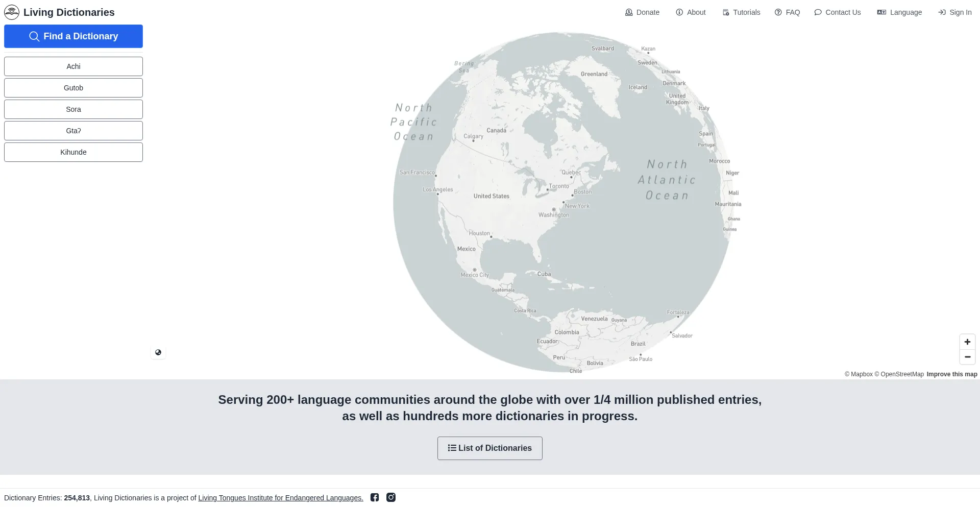
Task: Click Contact Us in header
Action: [x=837, y=12]
